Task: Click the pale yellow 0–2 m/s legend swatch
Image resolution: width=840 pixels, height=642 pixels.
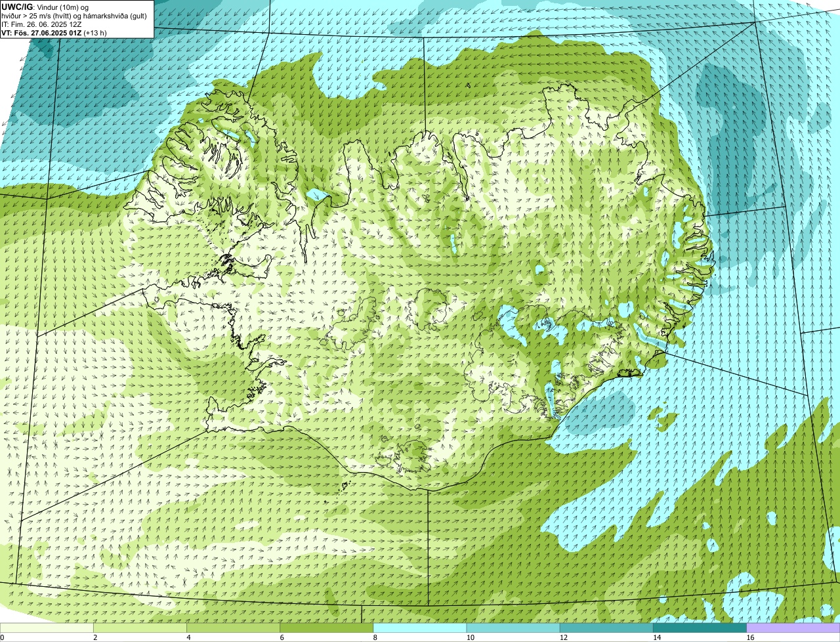Action: pos(47,628)
